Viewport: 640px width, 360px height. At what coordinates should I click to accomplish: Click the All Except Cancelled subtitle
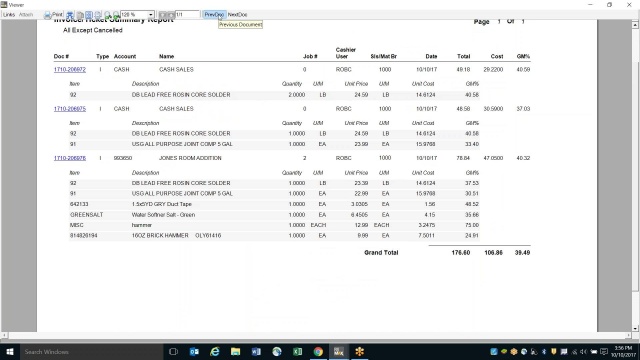pos(93,30)
